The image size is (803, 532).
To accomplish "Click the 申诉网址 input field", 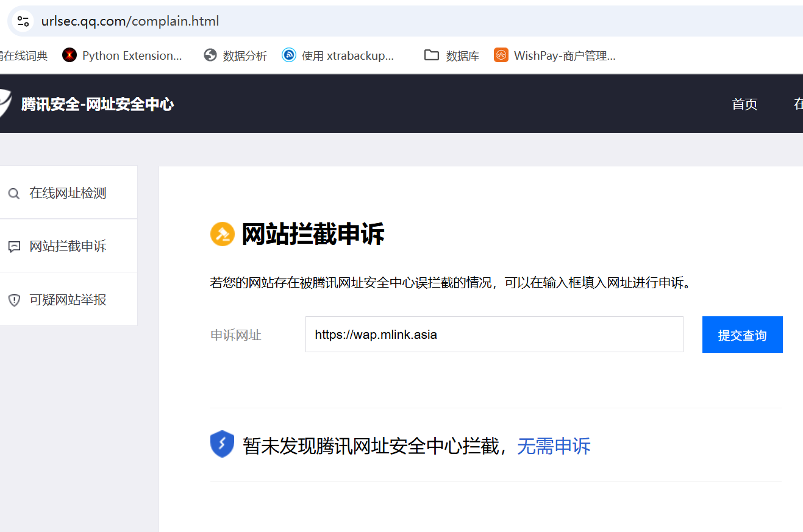I will point(494,334).
